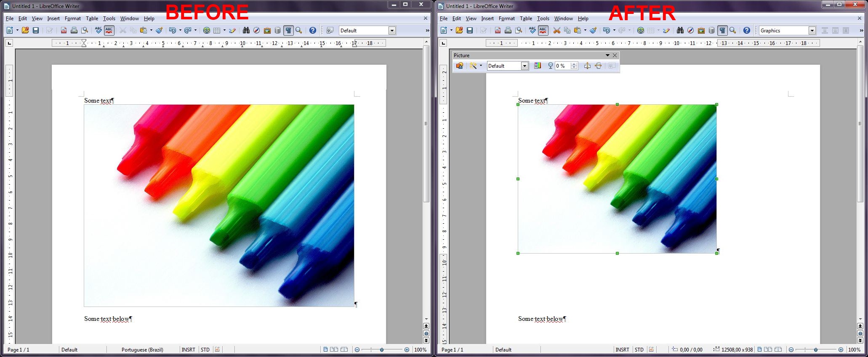This screenshot has width=868, height=357.
Task: Click From File icon on Picture toolbar
Action: (x=460, y=66)
